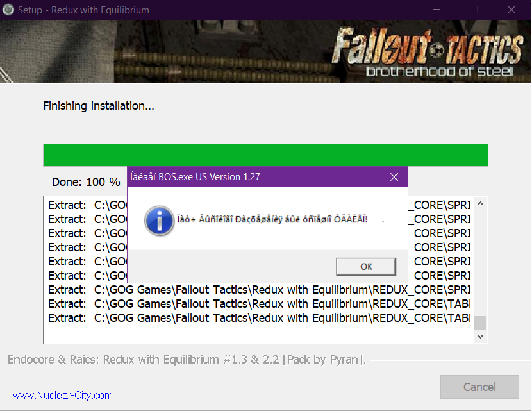The width and height of the screenshot is (532, 411).
Task: Select the final Extract entry in log
Action: pyautogui.click(x=258, y=318)
